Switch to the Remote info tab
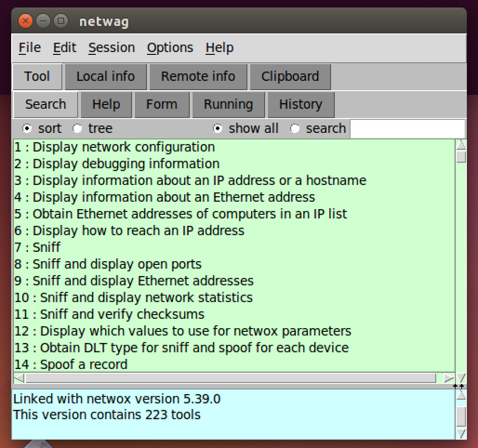The image size is (478, 448). [198, 77]
